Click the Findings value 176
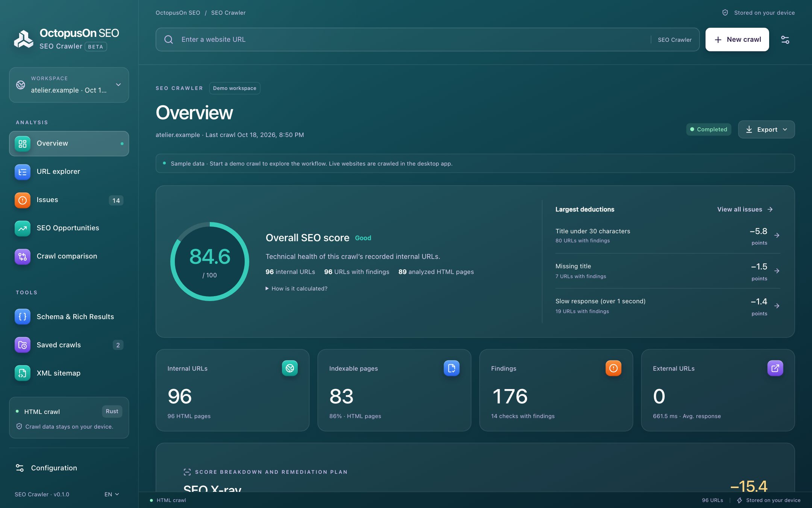 click(510, 396)
